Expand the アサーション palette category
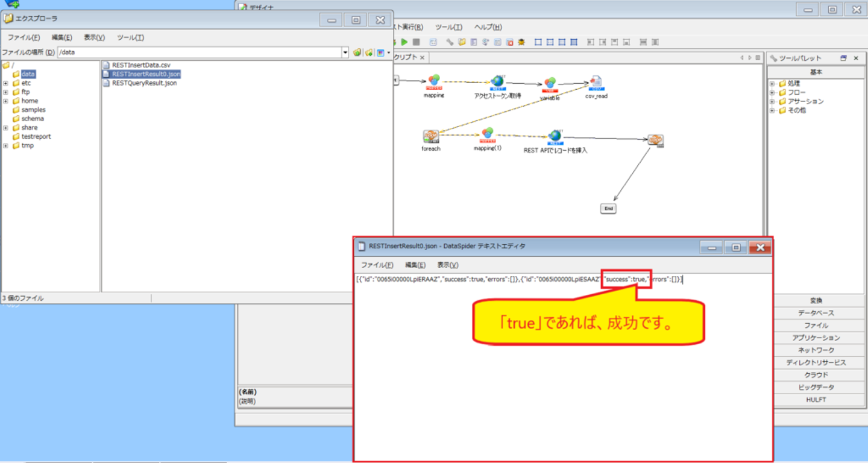This screenshot has height=463, width=868. coord(772,102)
